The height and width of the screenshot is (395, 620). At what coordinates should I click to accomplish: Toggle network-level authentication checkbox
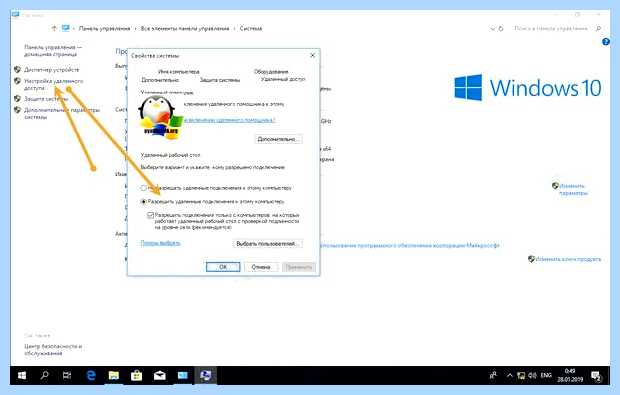click(150, 215)
